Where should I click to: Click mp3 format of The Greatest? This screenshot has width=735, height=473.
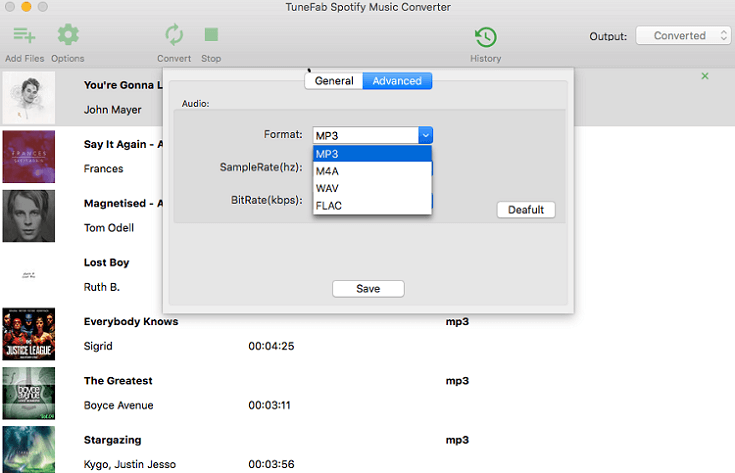point(457,381)
